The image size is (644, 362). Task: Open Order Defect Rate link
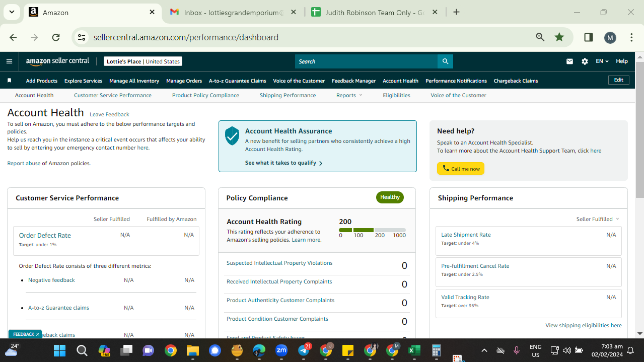45,235
